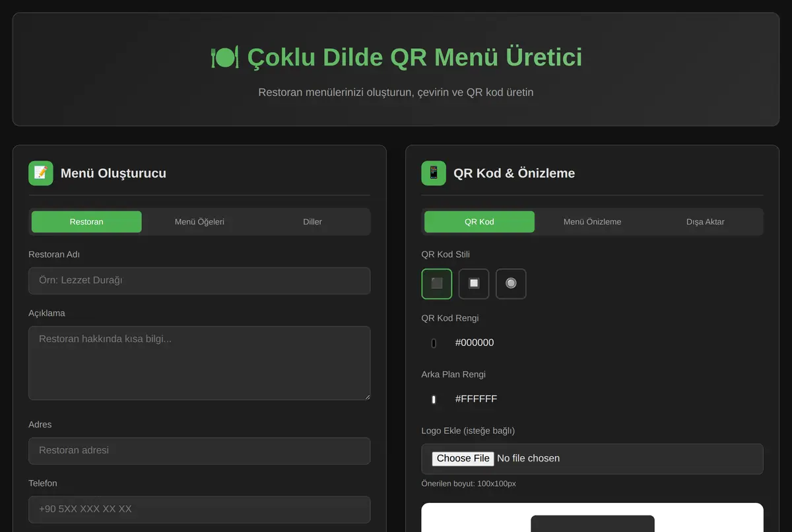Viewport: 792px width, 532px height.
Task: Click the plate and cutlery title icon
Action: [x=224, y=57]
